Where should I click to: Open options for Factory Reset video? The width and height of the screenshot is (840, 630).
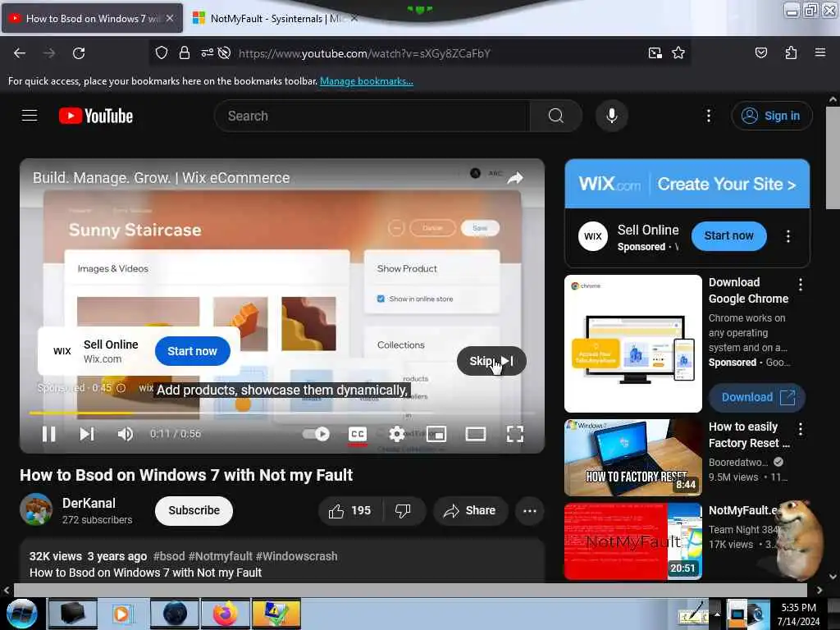point(801,428)
